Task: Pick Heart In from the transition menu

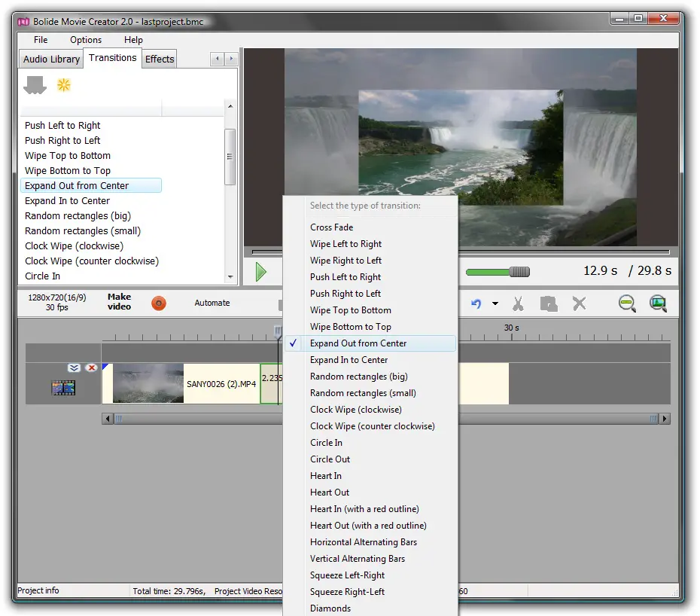Action: 326,476
